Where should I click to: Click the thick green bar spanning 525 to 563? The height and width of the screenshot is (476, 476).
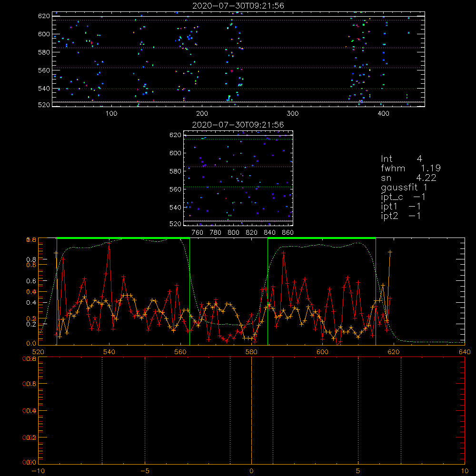pyautogui.click(x=123, y=238)
